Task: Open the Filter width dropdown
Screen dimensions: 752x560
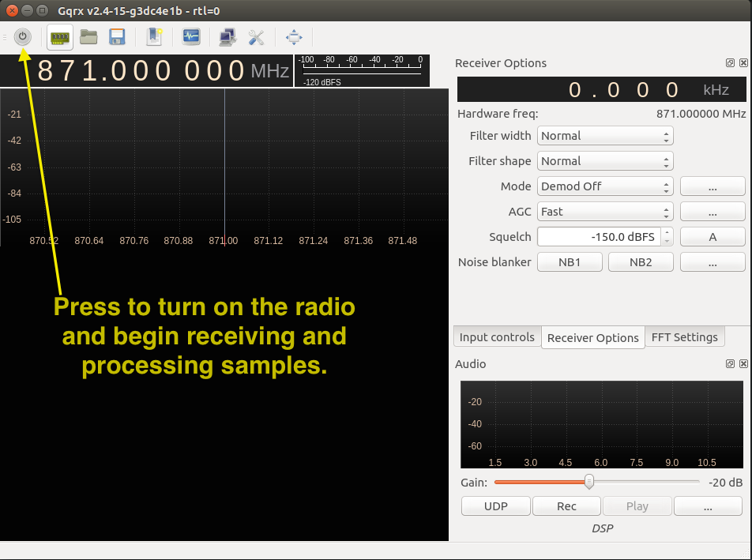Action: [605, 136]
